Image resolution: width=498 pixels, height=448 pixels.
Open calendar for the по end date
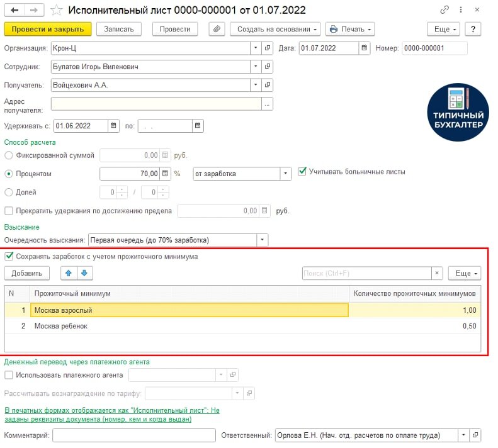[x=199, y=126]
